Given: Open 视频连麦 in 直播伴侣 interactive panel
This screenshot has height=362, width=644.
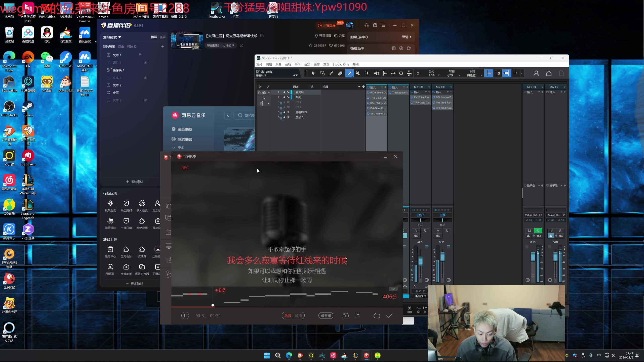Looking at the screenshot, I should pos(110,206).
